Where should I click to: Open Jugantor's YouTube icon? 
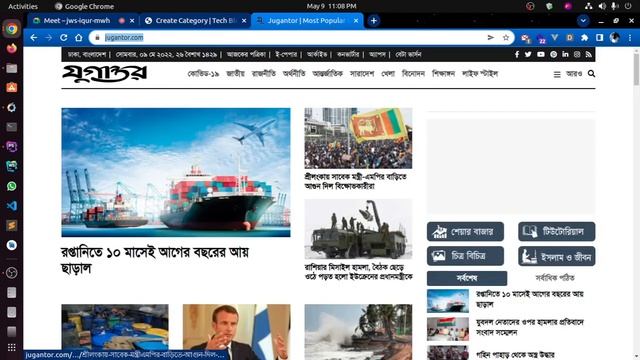pyautogui.click(x=541, y=54)
